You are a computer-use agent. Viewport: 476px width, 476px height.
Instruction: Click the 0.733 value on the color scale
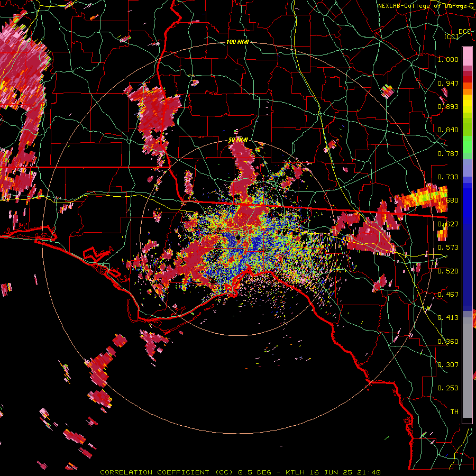click(x=448, y=177)
